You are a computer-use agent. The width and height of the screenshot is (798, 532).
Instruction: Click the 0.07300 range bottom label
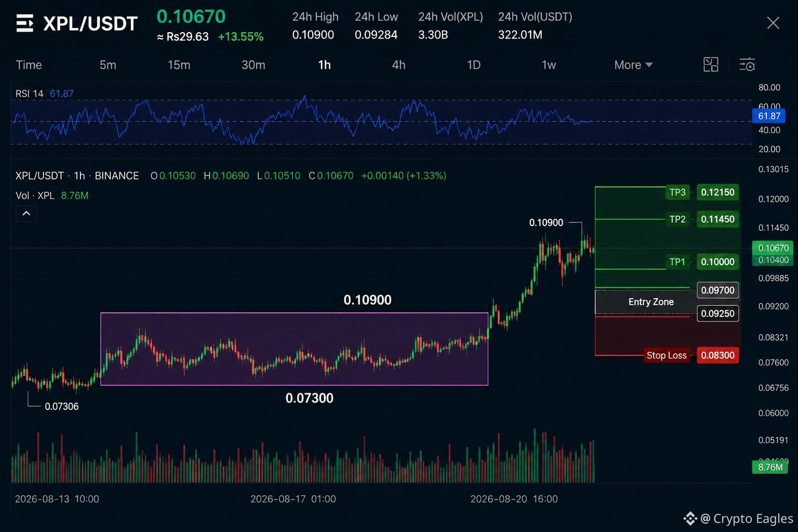310,398
